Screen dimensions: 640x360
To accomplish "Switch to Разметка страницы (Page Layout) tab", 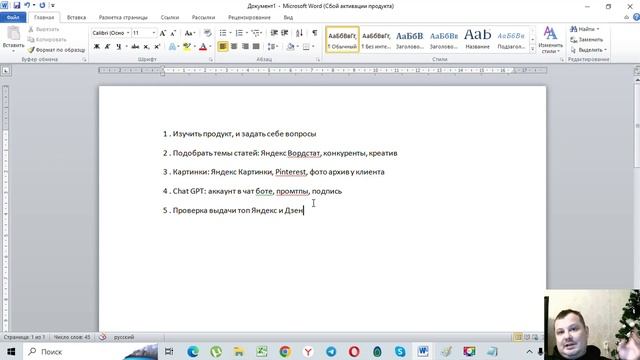I will (x=123, y=18).
